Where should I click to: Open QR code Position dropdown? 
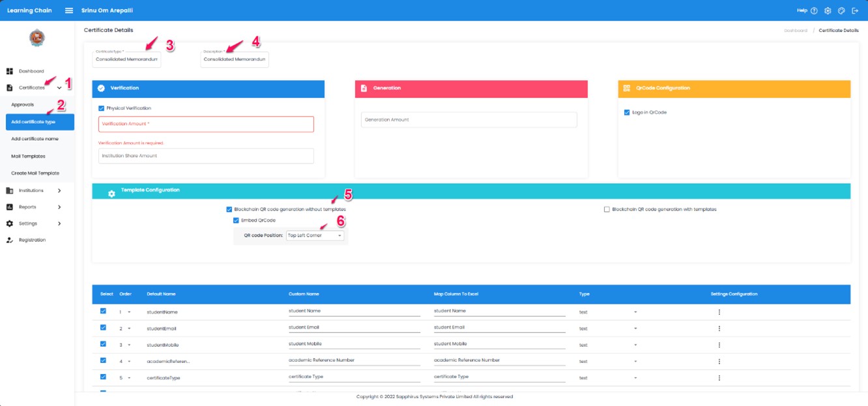pos(315,235)
